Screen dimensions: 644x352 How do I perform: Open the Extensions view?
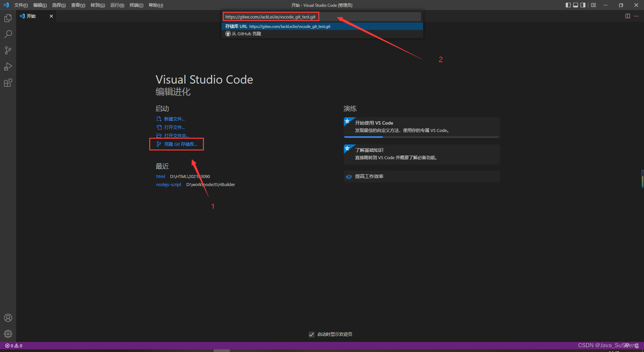pyautogui.click(x=8, y=83)
